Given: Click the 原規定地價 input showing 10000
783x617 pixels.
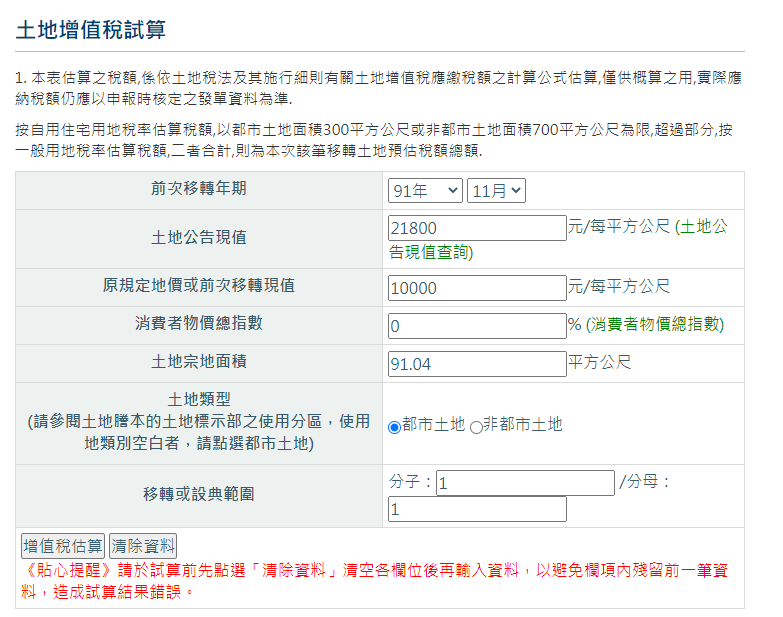Looking at the screenshot, I should [477, 287].
